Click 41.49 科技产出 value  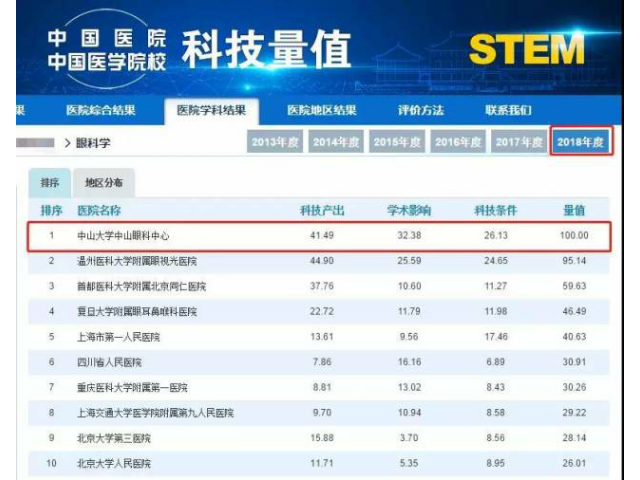pyautogui.click(x=322, y=236)
